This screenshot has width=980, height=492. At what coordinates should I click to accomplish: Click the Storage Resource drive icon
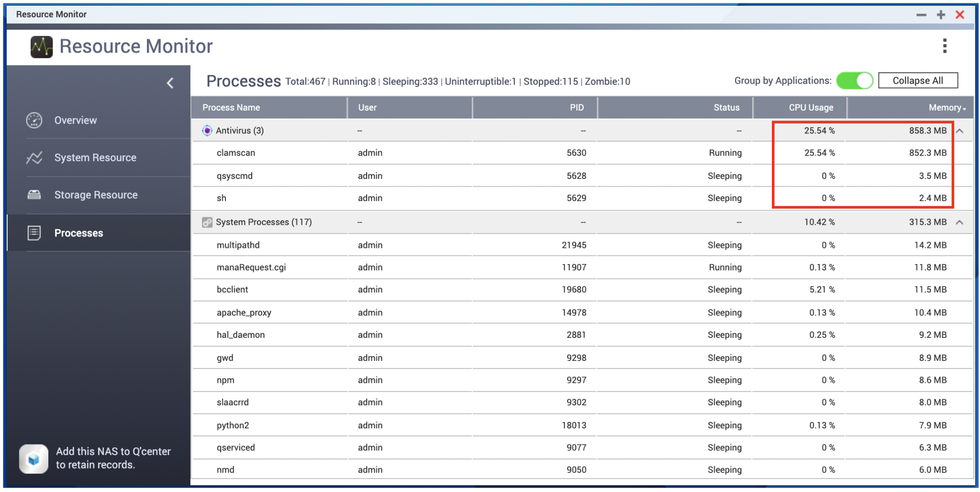(34, 195)
